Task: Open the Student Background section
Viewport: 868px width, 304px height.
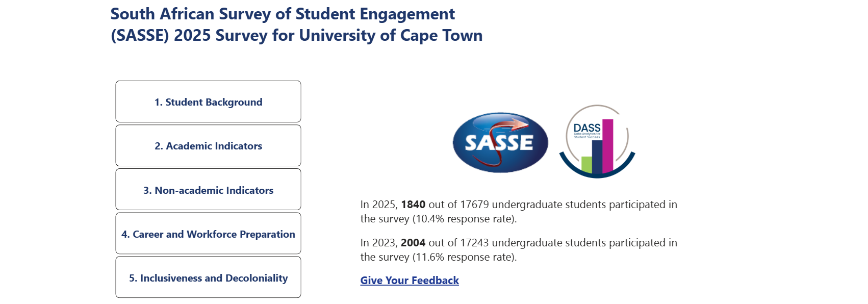Action: click(208, 102)
